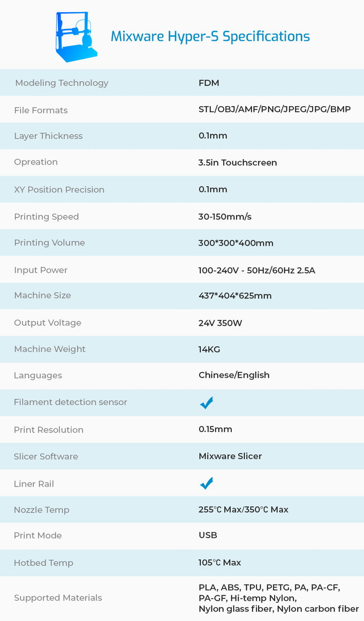Select the File Formats row label

click(41, 110)
